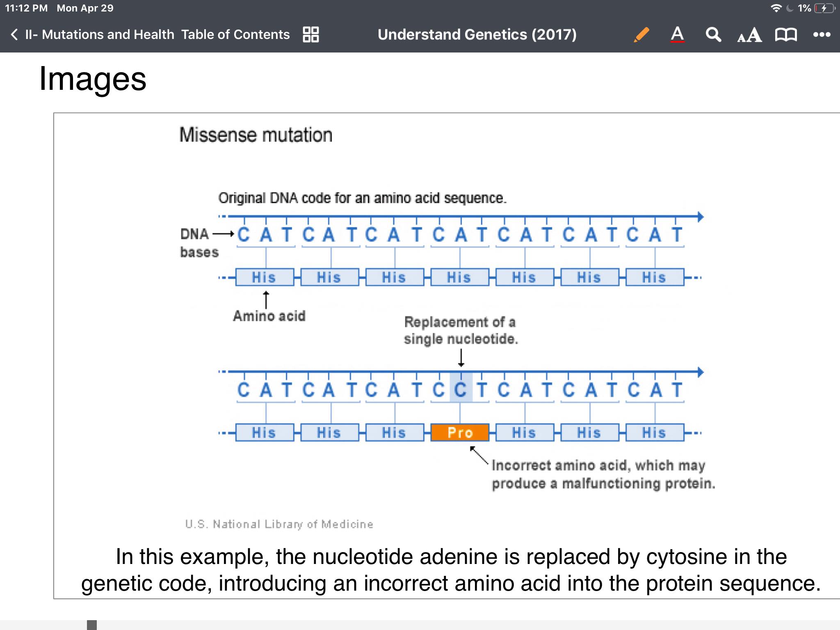Go back to II- Mutations and Health
Screen dimensions: 840x630
click(14, 34)
